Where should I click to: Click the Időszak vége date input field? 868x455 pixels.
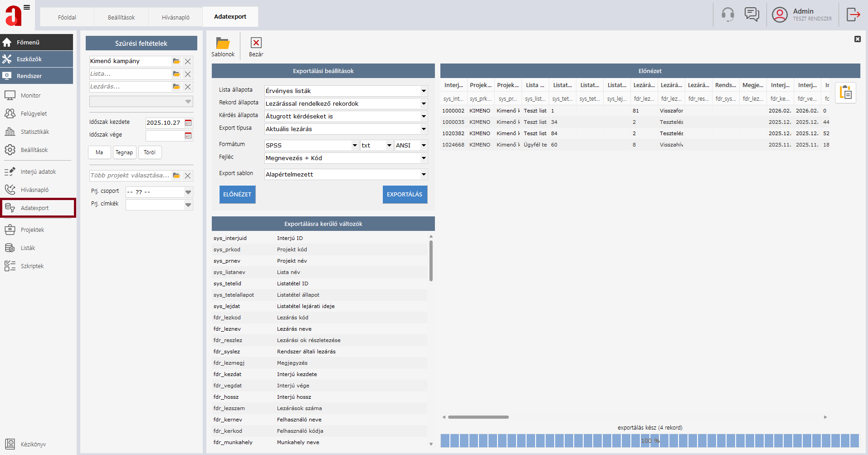click(165, 136)
